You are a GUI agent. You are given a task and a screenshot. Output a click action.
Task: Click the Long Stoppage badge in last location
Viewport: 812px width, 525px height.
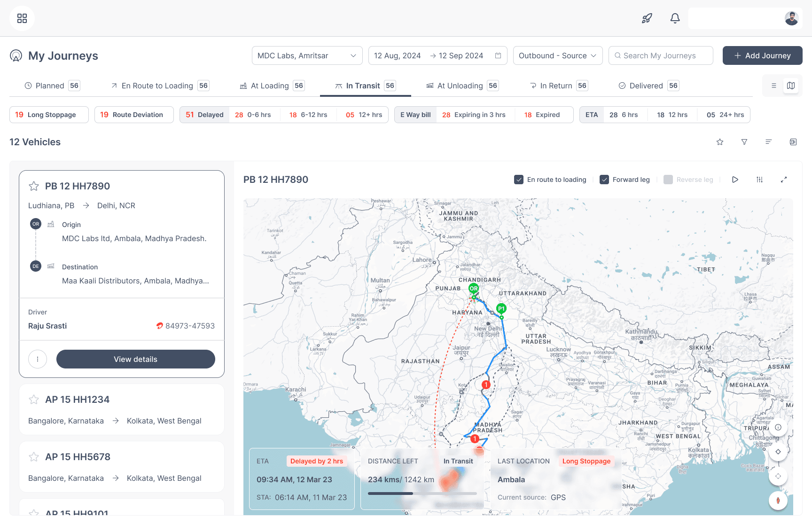[586, 461]
